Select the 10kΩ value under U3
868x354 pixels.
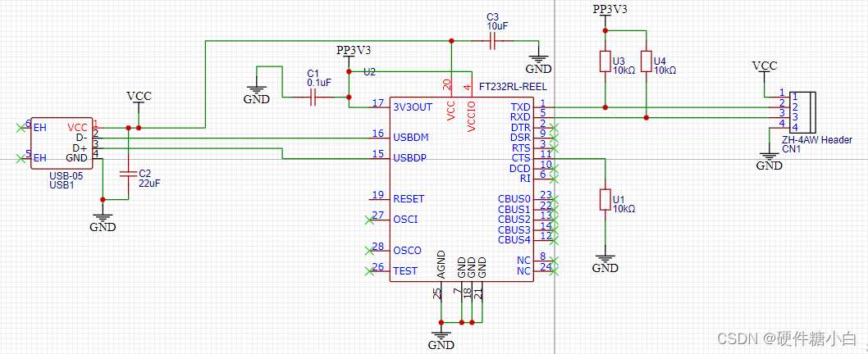point(624,70)
